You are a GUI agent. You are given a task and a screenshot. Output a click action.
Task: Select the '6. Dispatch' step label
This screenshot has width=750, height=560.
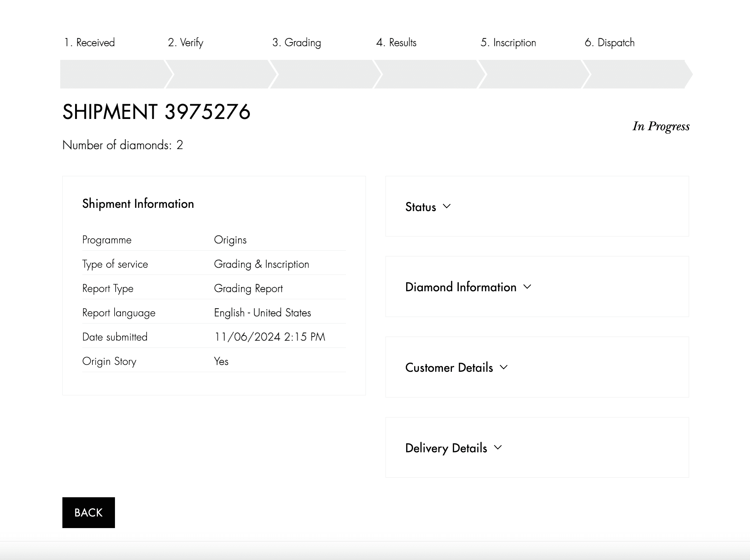pos(609,43)
